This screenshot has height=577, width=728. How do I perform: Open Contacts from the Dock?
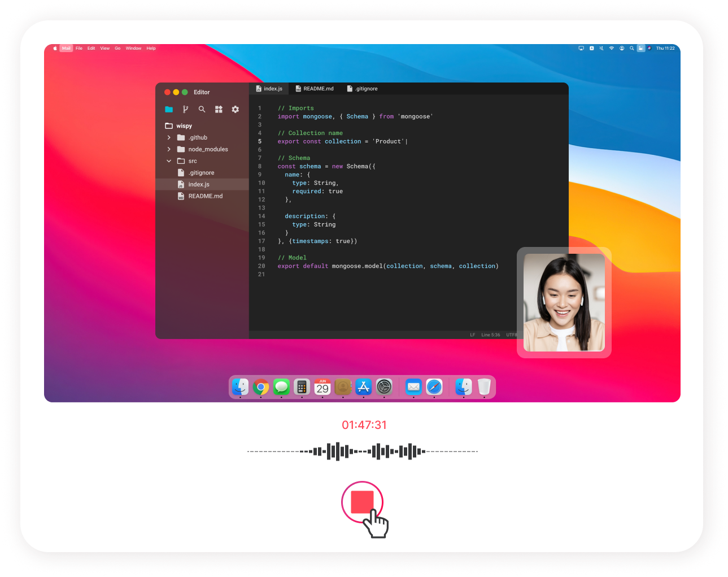point(343,387)
